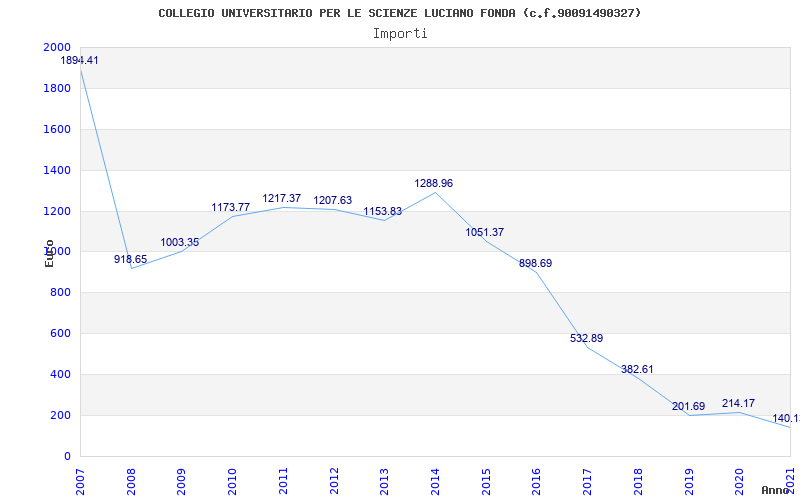Select the 1288.96 peak data label
This screenshot has height=500, width=800.
click(x=434, y=184)
